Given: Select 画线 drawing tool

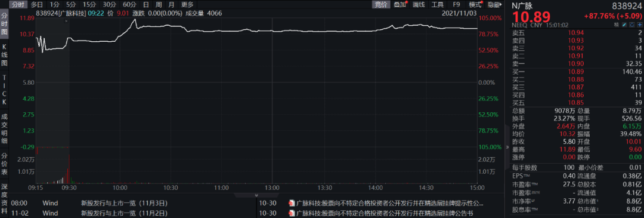Looking at the screenshot, I should point(418,5).
